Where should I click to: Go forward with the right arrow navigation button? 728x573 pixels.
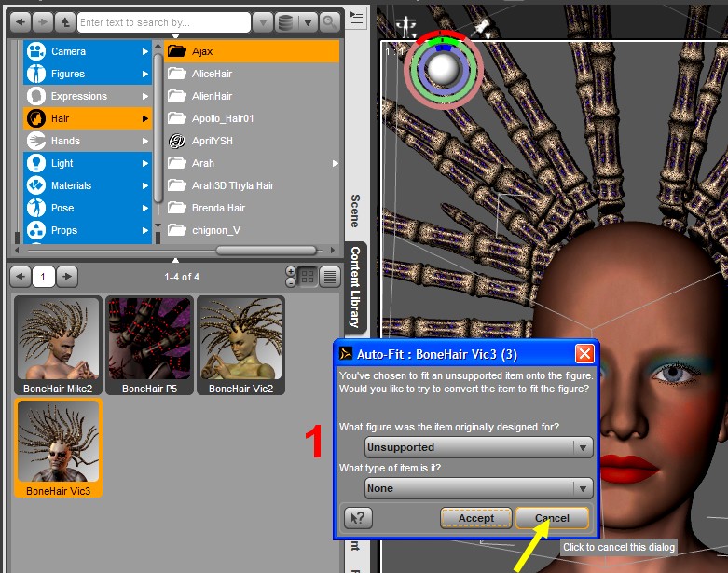click(x=43, y=22)
